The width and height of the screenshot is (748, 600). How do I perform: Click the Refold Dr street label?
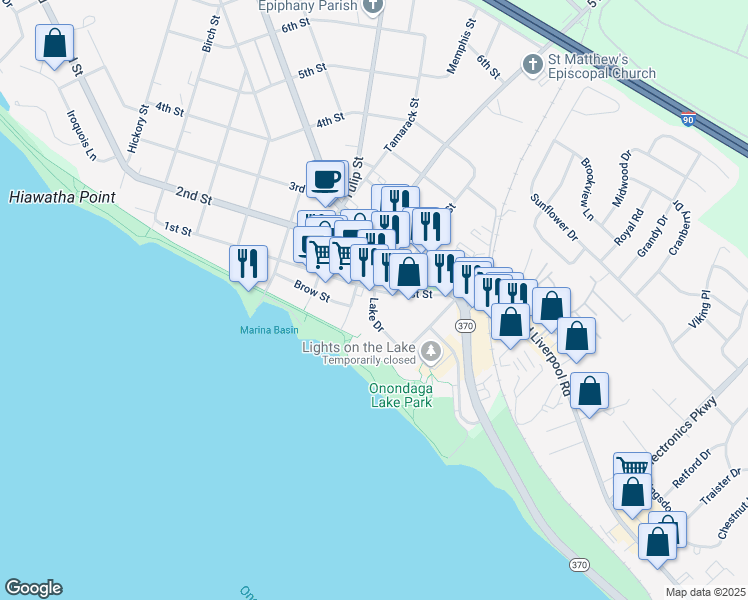(x=691, y=468)
